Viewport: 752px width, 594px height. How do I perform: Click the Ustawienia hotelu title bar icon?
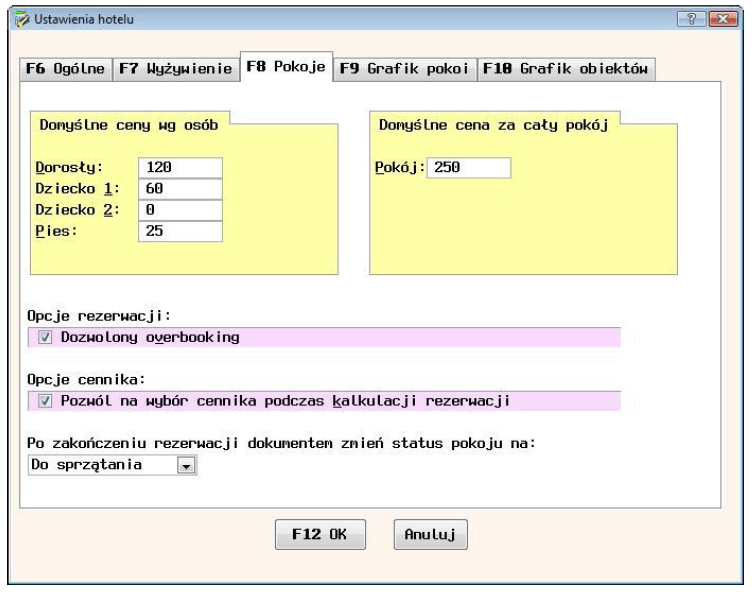point(22,20)
